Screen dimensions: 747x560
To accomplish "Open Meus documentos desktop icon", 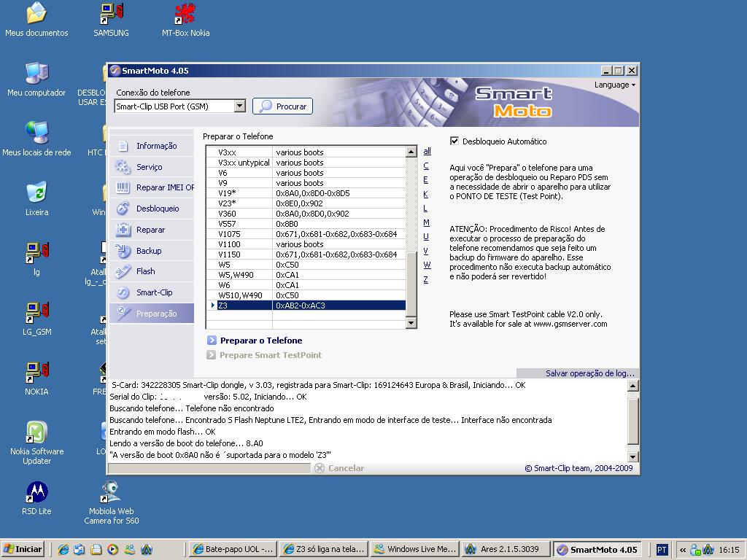I will (36, 20).
